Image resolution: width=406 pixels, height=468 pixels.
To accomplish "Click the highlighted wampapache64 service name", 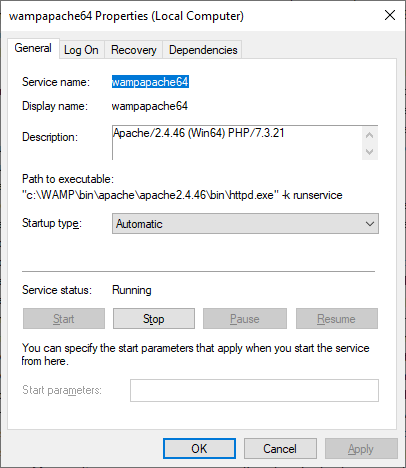I will tap(150, 82).
